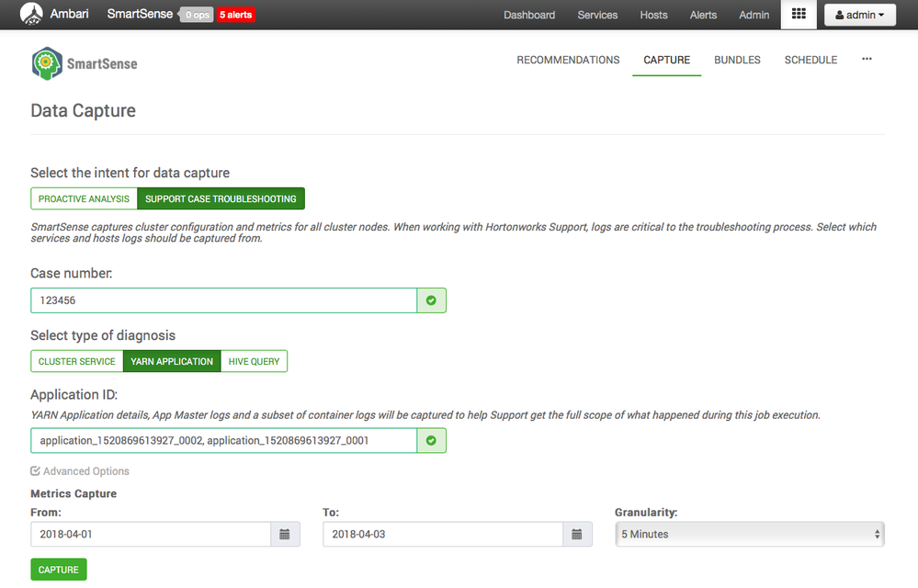Click the Ambari logo icon
This screenshot has width=918, height=588.
[x=31, y=14]
